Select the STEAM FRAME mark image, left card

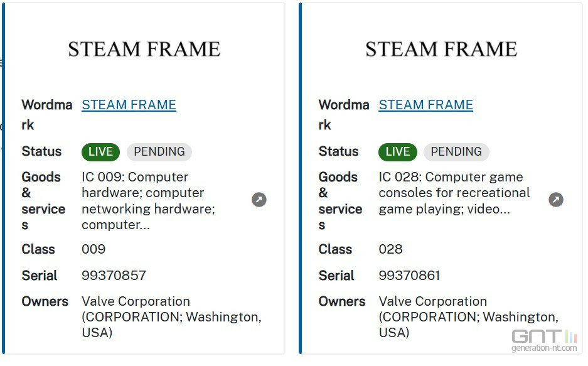click(144, 50)
